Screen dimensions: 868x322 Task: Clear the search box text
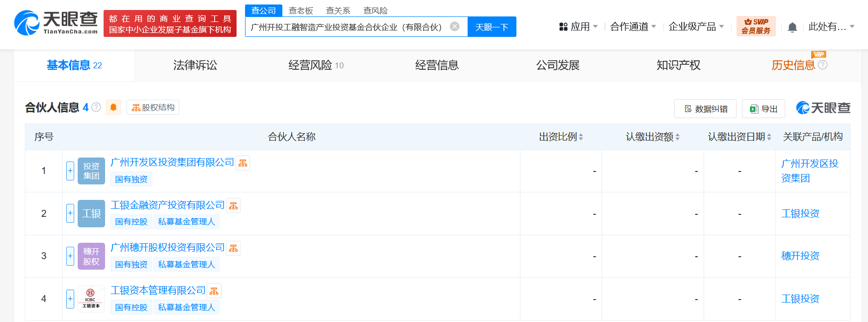point(455,26)
